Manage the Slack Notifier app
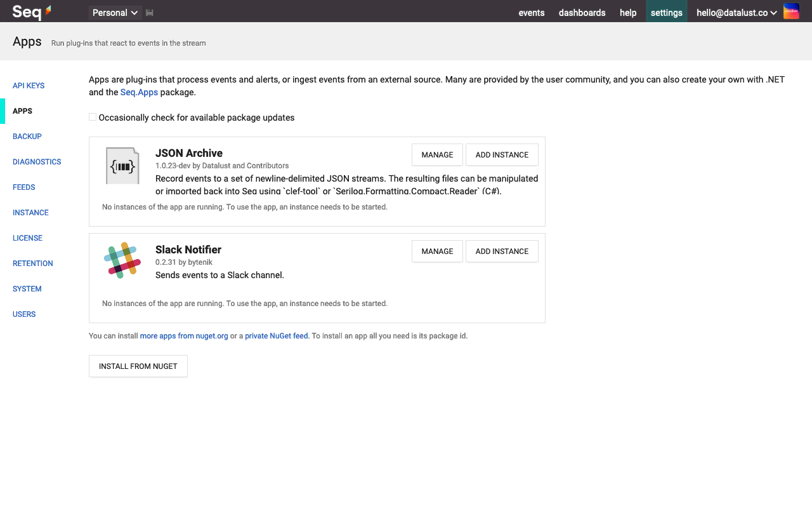812x508 pixels. tap(437, 251)
